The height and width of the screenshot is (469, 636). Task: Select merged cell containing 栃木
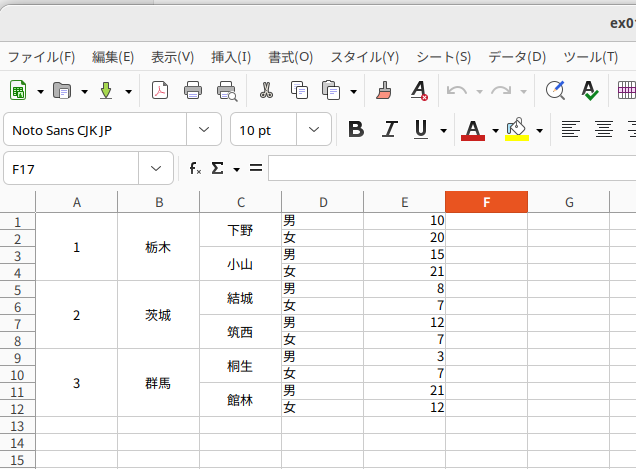point(158,247)
